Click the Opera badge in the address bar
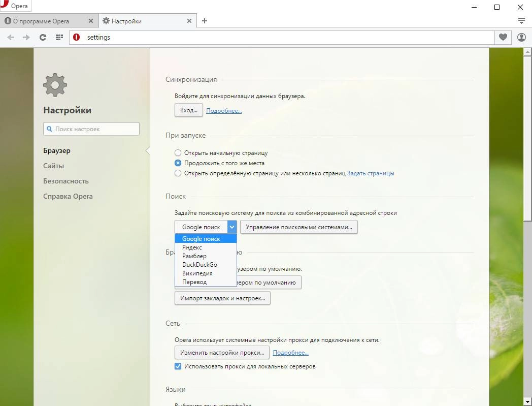 (x=76, y=38)
